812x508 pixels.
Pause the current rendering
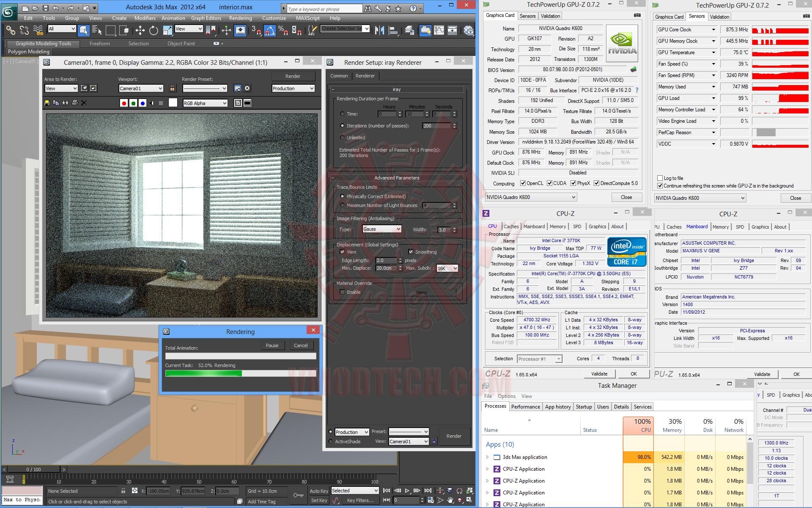coord(272,345)
